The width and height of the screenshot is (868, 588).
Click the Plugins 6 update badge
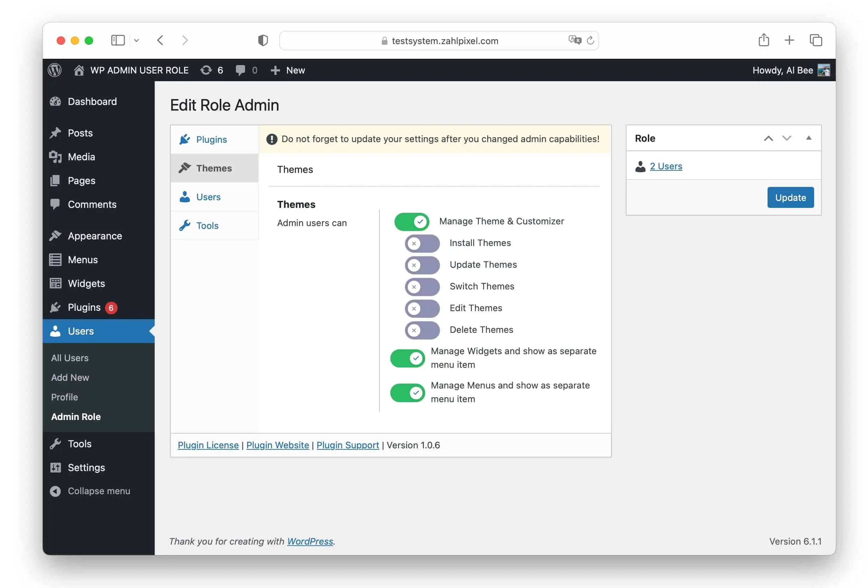tap(111, 308)
